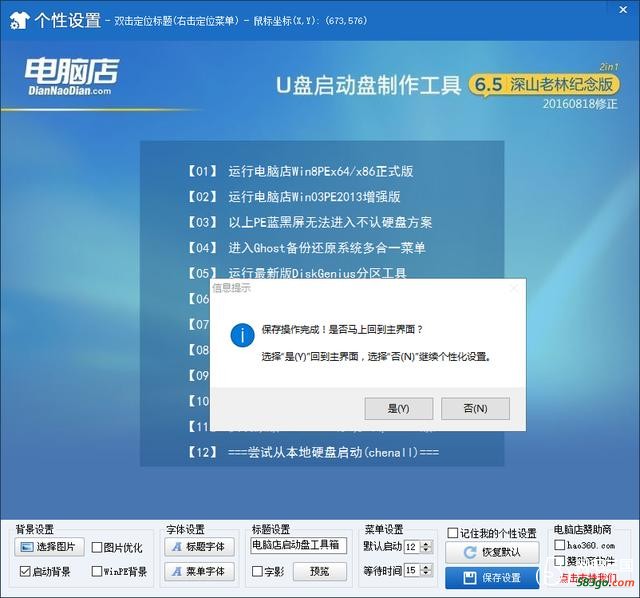Image resolution: width=640 pixels, height=598 pixels.
Task: Click the 保存设置 save button
Action: [x=492, y=578]
